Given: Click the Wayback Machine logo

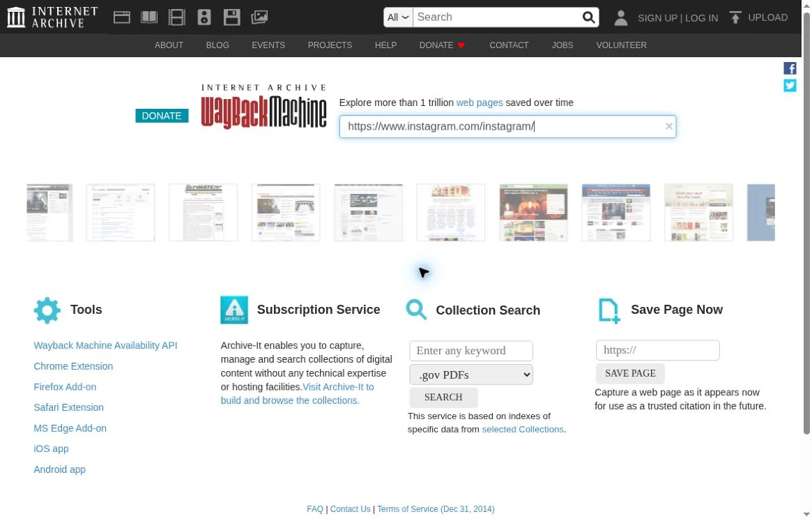Looking at the screenshot, I should pyautogui.click(x=263, y=107).
